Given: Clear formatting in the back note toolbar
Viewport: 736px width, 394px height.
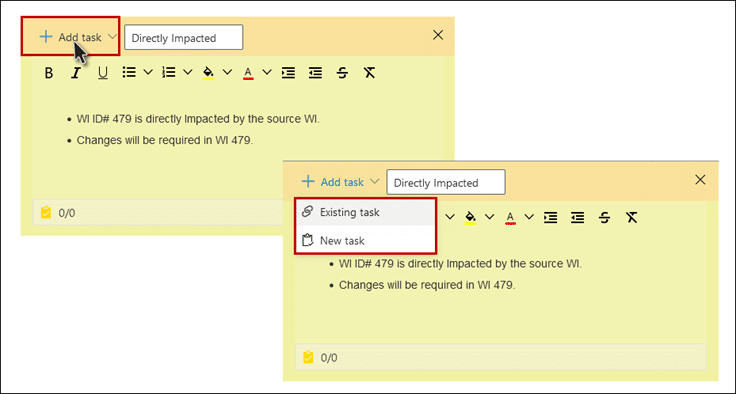Looking at the screenshot, I should pos(369,73).
